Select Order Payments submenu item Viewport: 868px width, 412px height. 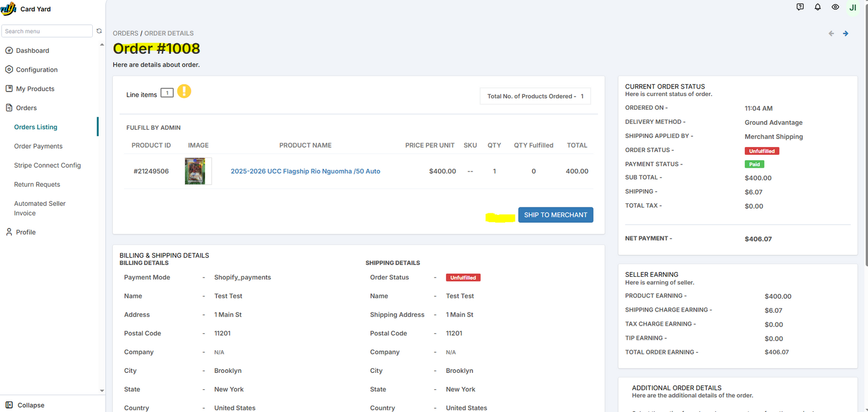(38, 146)
